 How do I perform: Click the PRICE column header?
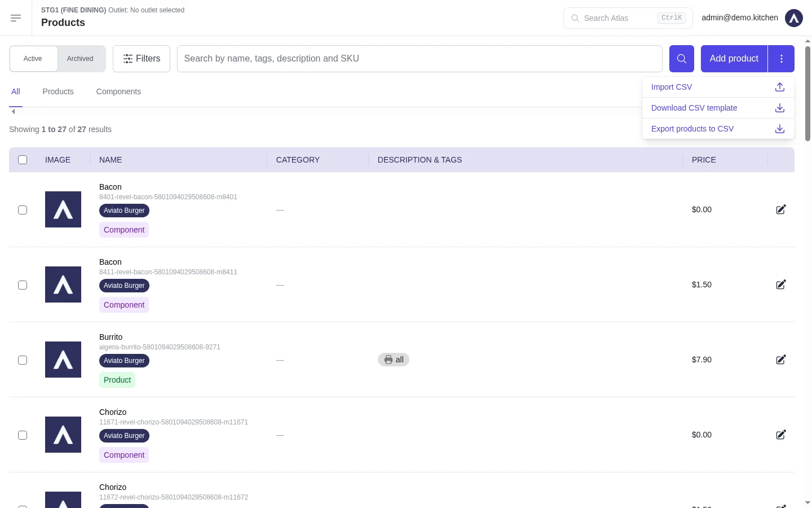point(704,160)
